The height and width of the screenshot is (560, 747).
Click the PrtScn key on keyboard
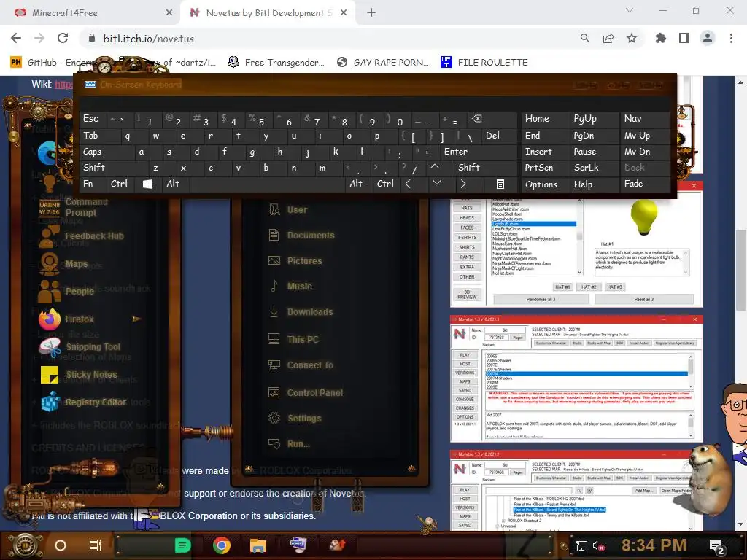pyautogui.click(x=545, y=168)
